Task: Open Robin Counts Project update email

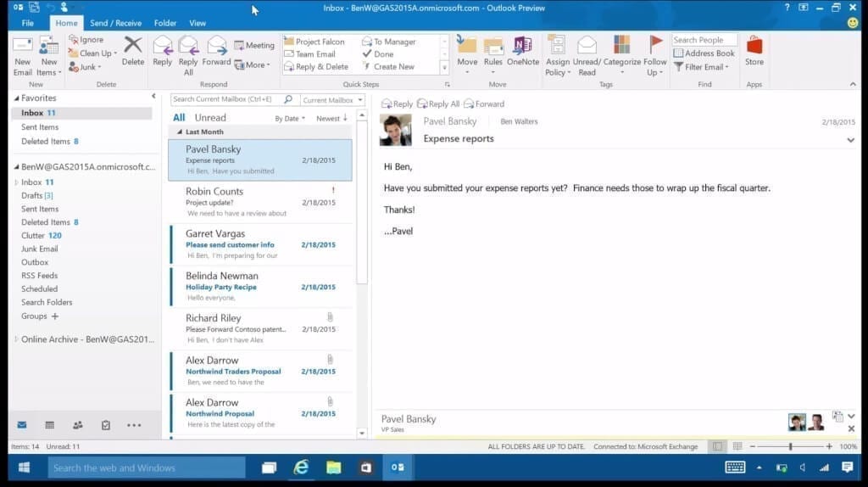Action: (260, 202)
